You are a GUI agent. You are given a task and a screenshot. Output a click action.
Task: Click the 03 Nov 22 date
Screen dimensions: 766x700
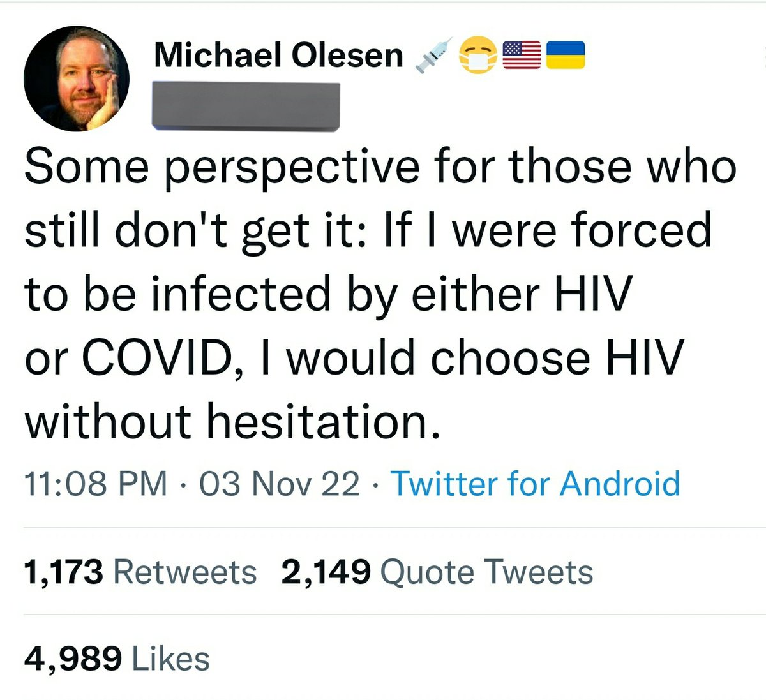coord(280,483)
